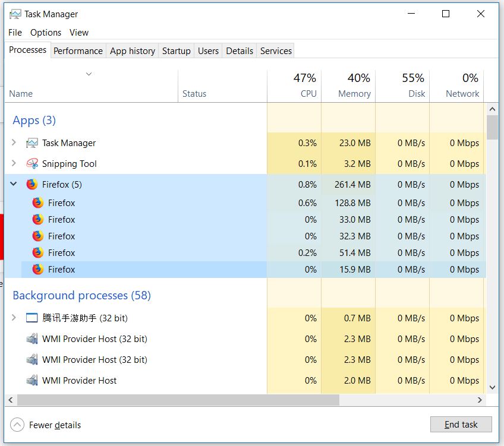
Task: Click the 15.9 MB memory value
Action: 355,270
